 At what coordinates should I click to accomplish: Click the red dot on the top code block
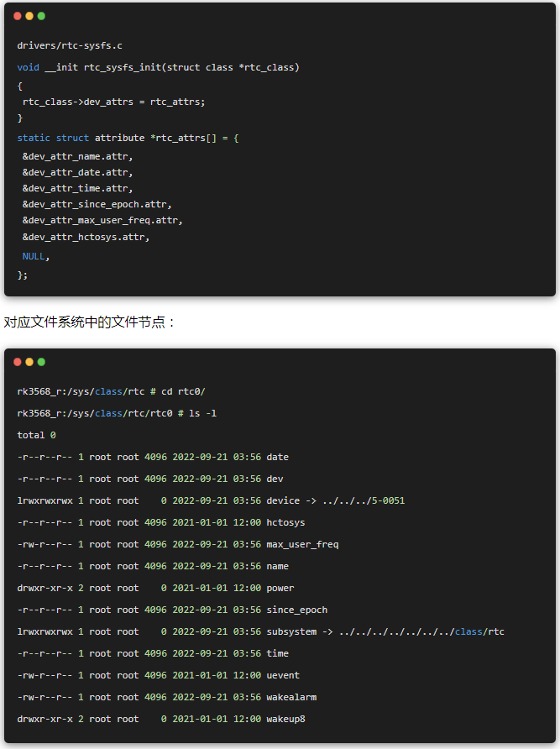[18, 16]
